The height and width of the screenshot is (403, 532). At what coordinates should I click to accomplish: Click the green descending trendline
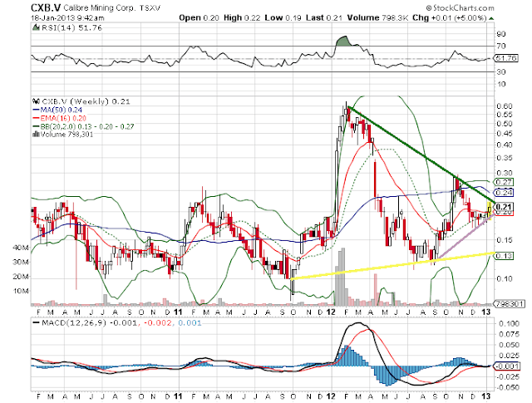(421, 155)
